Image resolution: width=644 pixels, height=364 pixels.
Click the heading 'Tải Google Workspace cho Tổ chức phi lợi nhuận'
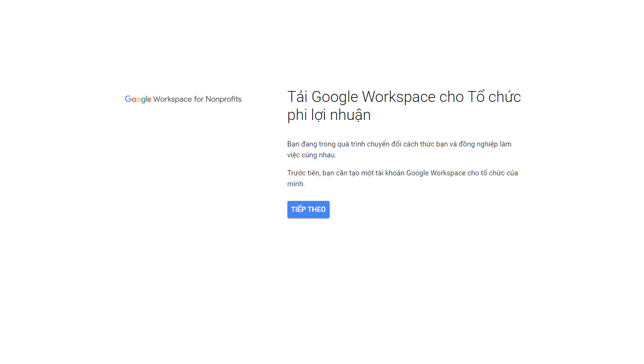tap(404, 106)
